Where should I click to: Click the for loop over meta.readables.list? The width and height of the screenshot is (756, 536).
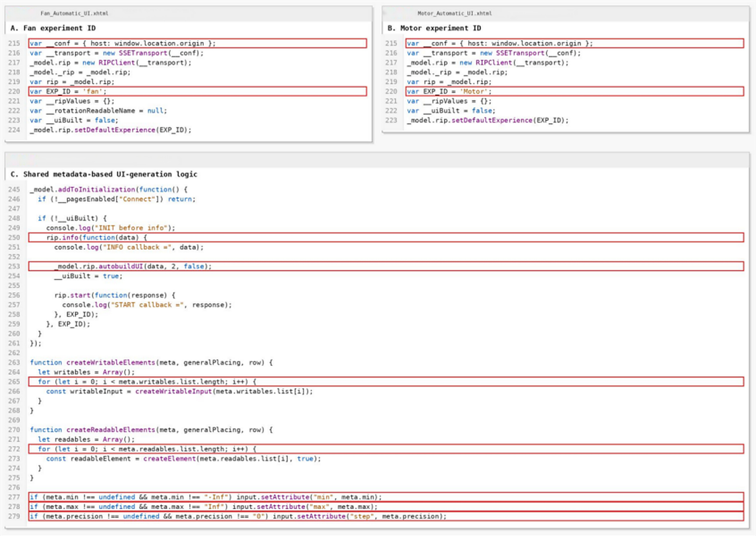pos(386,449)
